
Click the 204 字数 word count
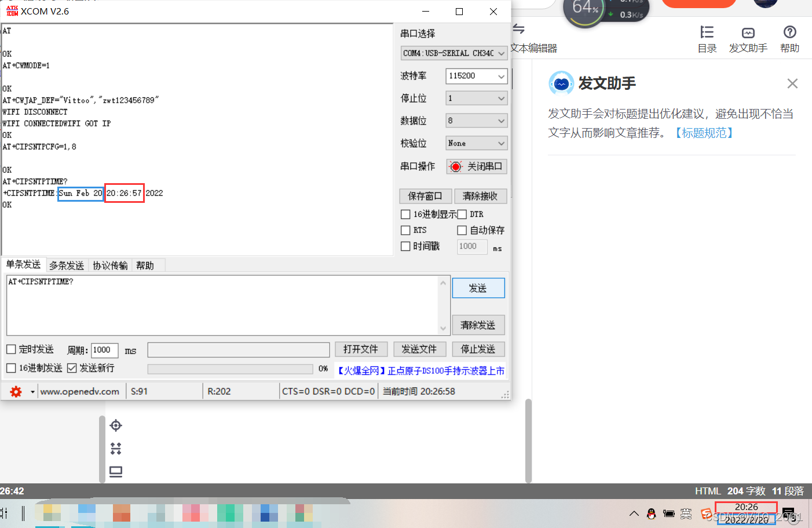pyautogui.click(x=746, y=491)
